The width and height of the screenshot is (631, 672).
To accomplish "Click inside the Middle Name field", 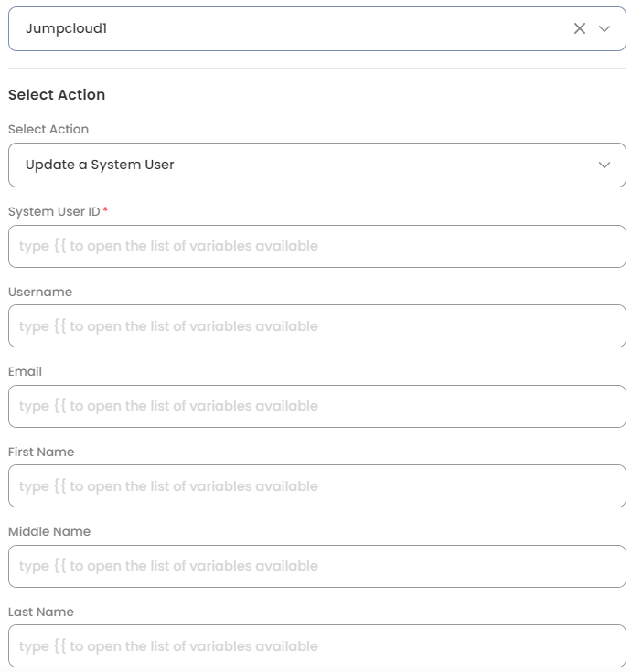I will (316, 566).
